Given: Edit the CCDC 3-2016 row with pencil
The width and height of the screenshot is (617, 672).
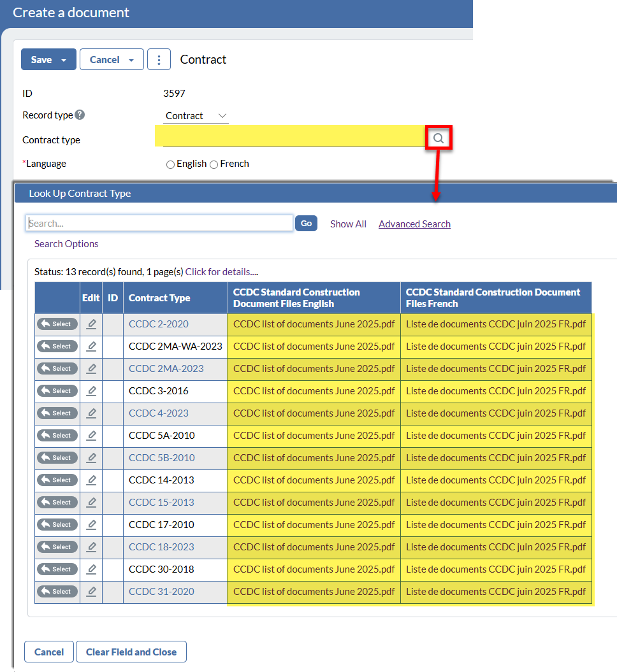Looking at the screenshot, I should 91,391.
